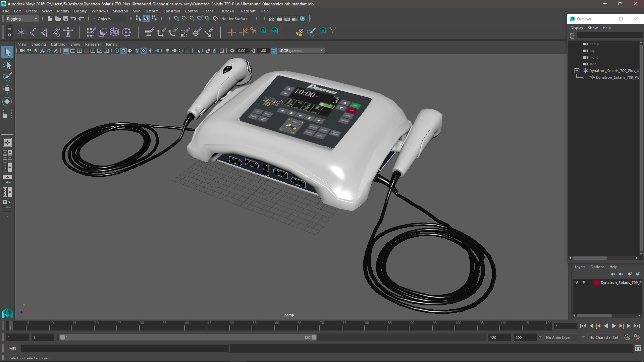Open the Redshift menu
Screen dimensions: 644x362
(248, 11)
